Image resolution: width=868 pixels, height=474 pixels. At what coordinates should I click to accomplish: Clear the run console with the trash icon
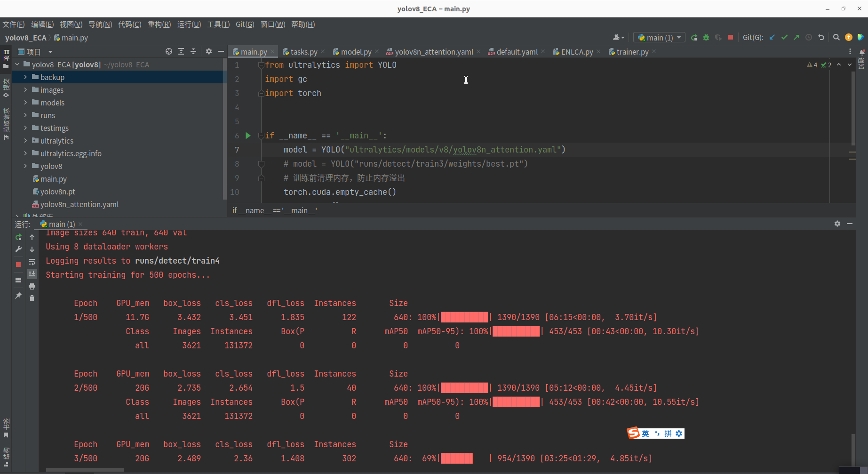click(32, 297)
